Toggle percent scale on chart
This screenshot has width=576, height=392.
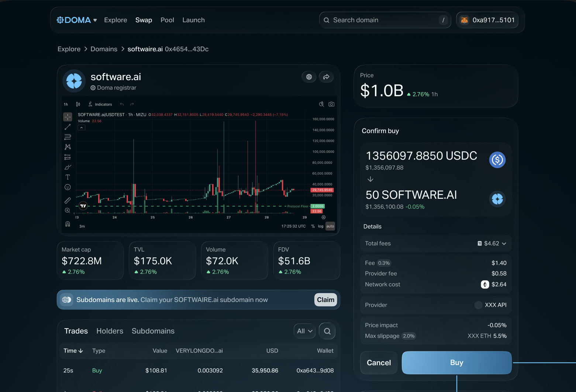pos(313,226)
